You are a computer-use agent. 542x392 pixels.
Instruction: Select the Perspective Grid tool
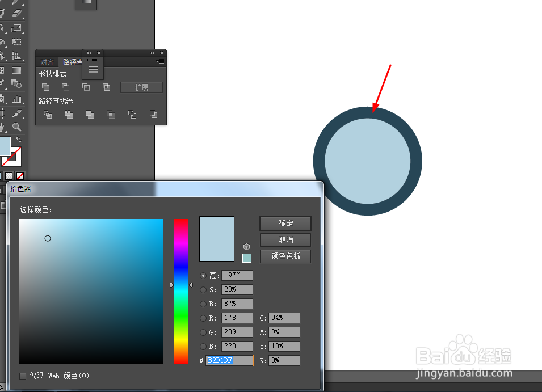tap(16, 56)
